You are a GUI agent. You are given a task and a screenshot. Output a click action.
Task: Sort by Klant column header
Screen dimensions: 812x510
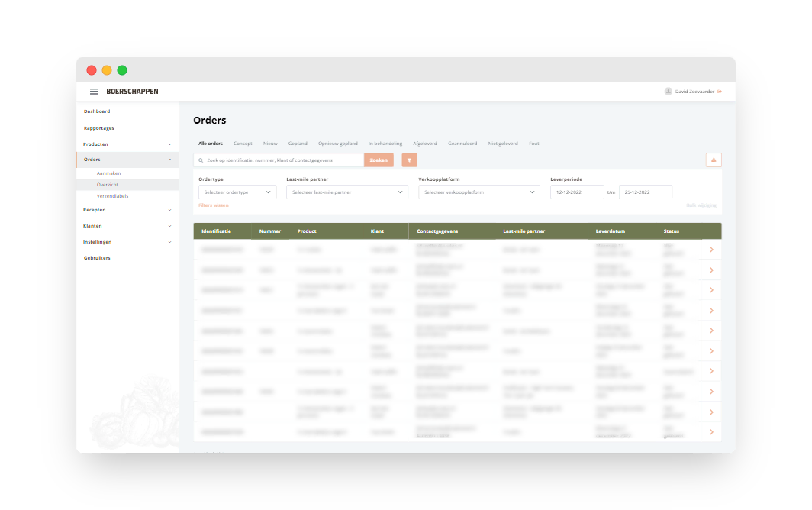377,231
